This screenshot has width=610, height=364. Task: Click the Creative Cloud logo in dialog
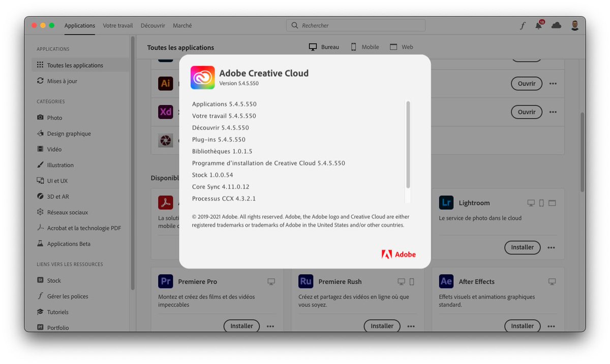coord(203,77)
